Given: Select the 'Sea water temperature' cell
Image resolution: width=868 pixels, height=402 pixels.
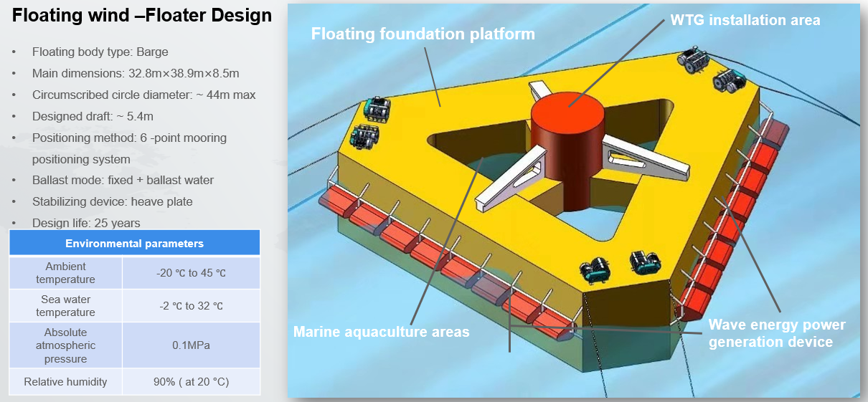Looking at the screenshot, I should click(x=65, y=305).
